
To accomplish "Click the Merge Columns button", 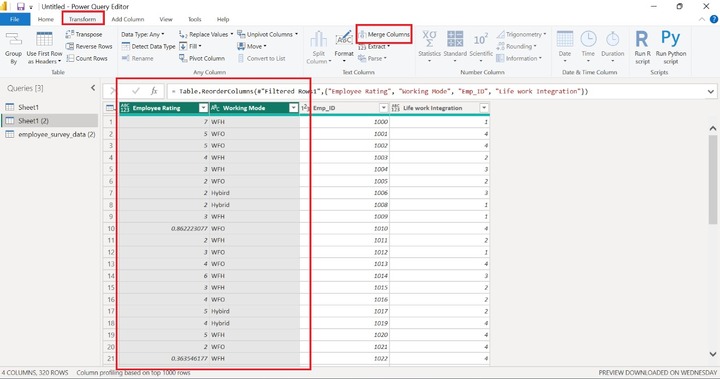I will (x=384, y=34).
